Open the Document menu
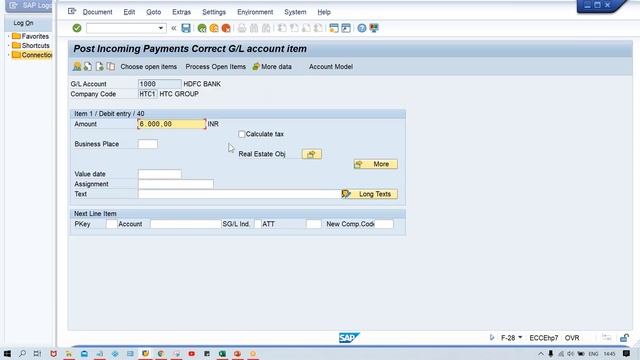This screenshot has height=360, width=640. pyautogui.click(x=97, y=12)
